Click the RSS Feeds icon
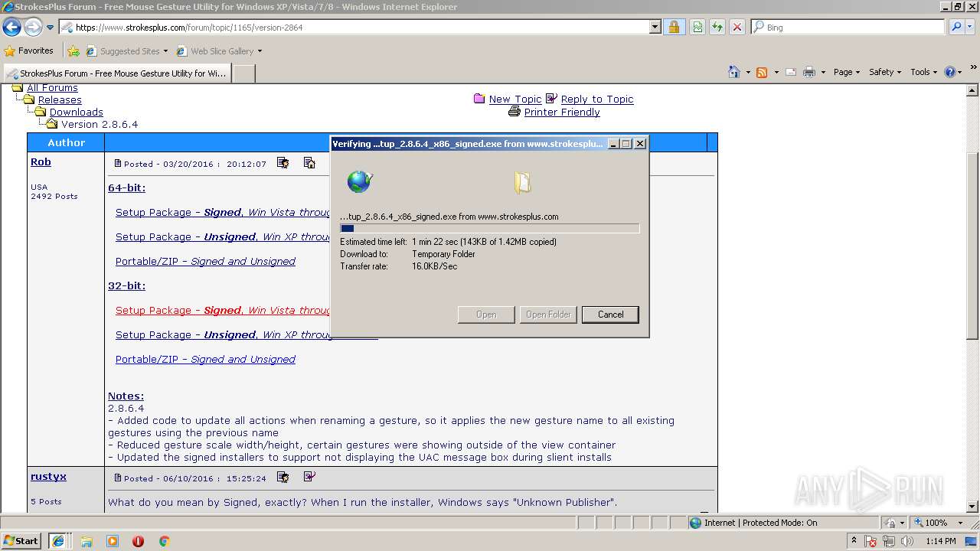Screen dimensions: 980x551 tap(762, 72)
